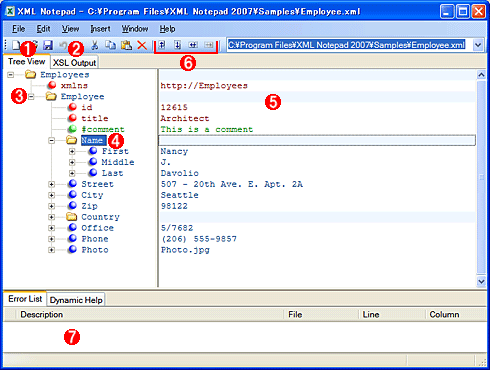This screenshot has width=490, height=370.
Task: Expand the Phone node
Action: [51, 239]
